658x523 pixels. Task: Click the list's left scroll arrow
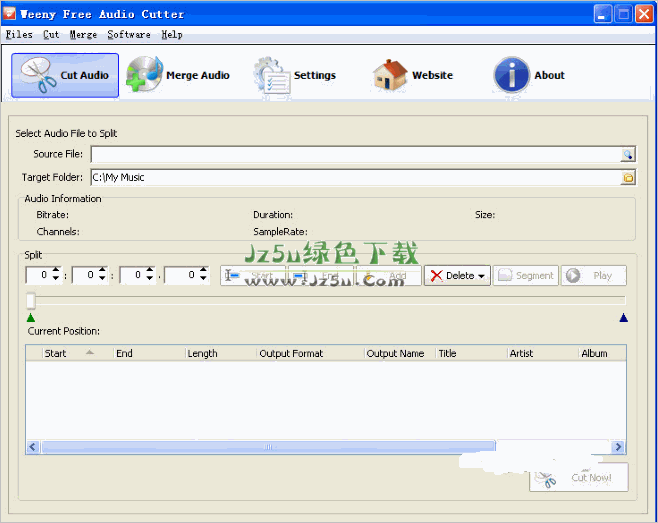click(33, 447)
